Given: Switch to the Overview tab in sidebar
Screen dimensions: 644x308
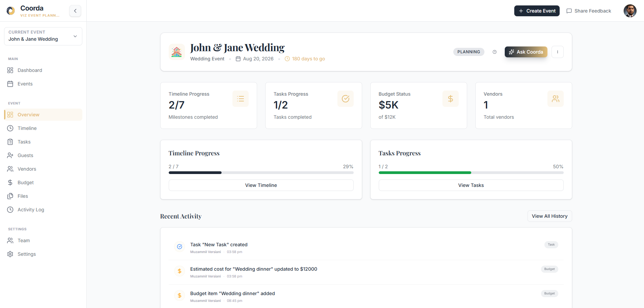Looking at the screenshot, I should (11, 115).
